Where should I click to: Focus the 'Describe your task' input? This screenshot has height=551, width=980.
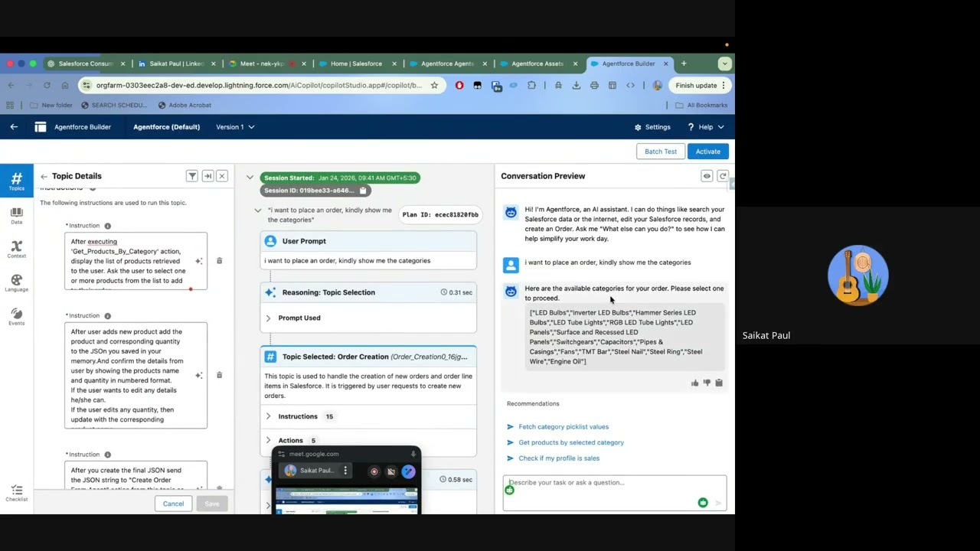615,492
